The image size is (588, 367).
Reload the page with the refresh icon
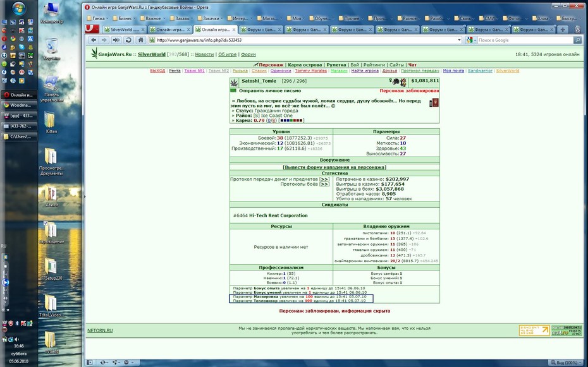point(128,40)
